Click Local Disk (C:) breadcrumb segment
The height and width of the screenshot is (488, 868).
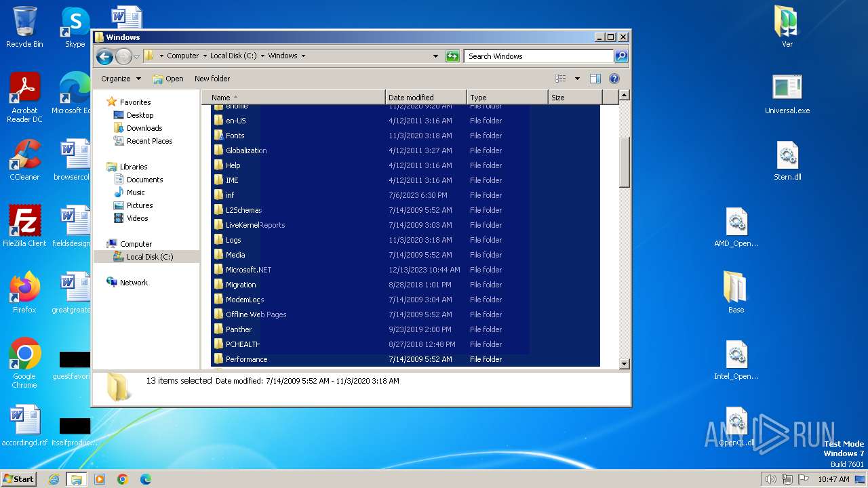click(233, 56)
